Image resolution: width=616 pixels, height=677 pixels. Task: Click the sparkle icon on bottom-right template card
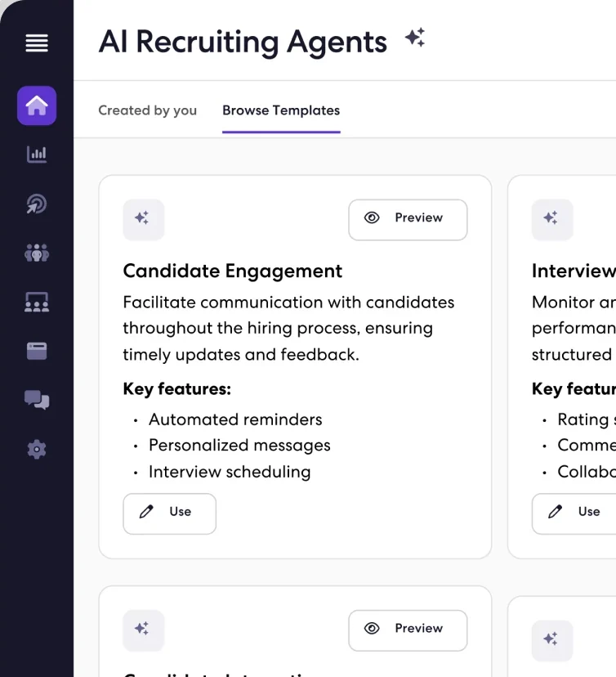click(x=552, y=641)
